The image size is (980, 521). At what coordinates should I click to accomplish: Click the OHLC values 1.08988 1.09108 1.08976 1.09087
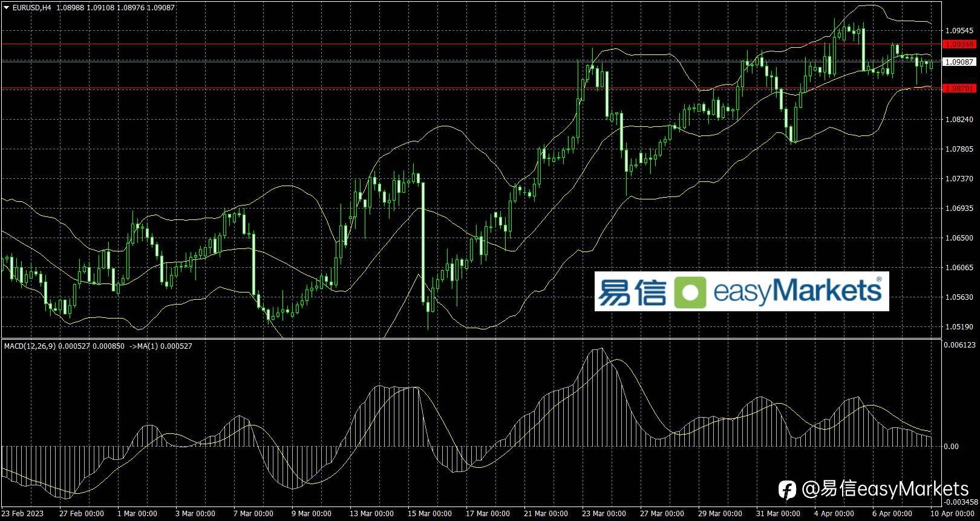(116, 7)
